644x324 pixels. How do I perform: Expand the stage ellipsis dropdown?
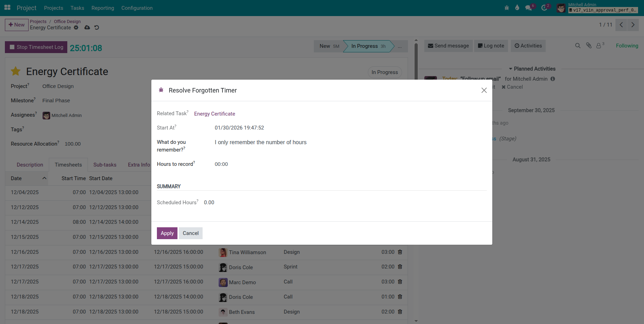tap(400, 46)
